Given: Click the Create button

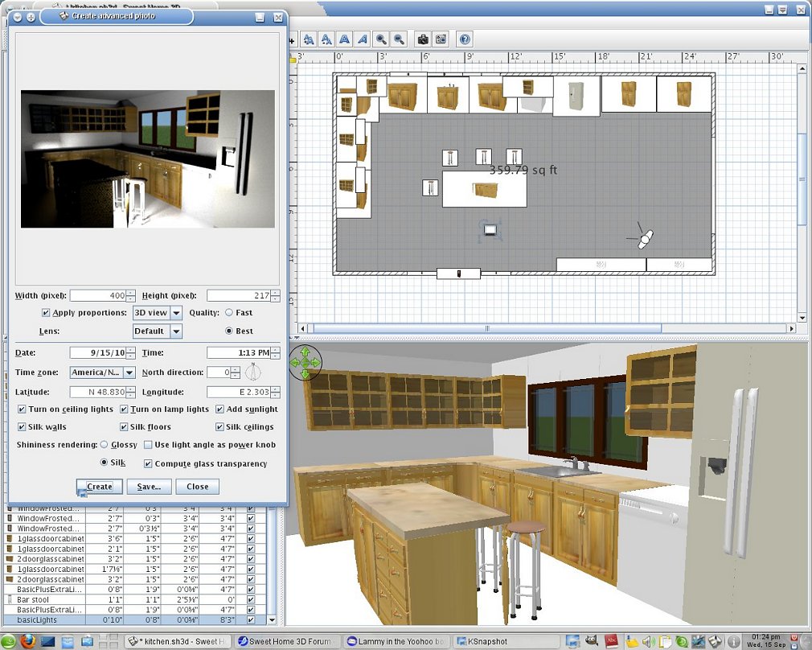Looking at the screenshot, I should pos(100,487).
